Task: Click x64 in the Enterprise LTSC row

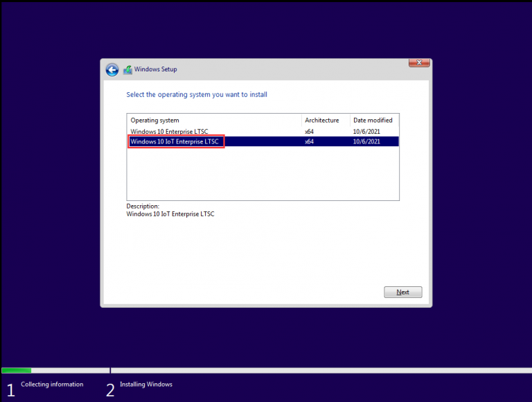Action: (x=310, y=131)
